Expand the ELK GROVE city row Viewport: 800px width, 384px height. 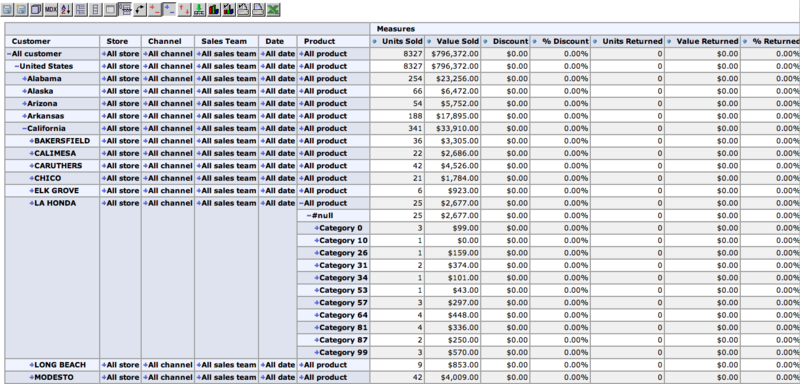point(32,191)
